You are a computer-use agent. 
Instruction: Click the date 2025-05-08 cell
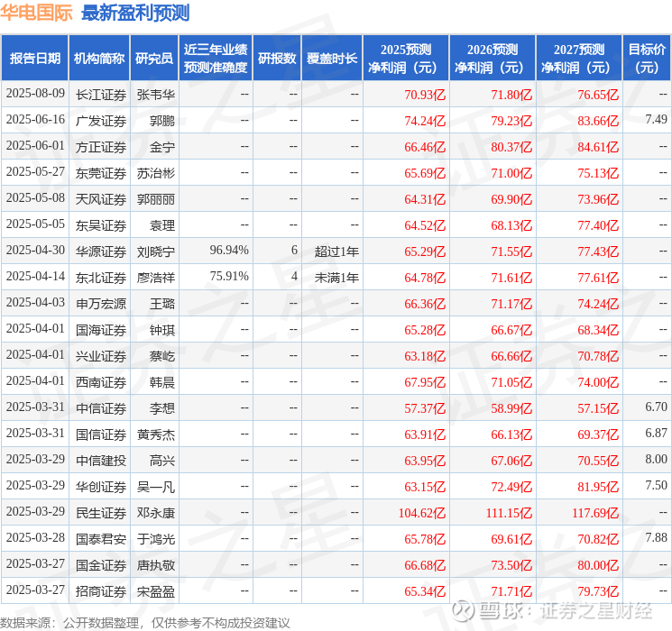tap(35, 198)
